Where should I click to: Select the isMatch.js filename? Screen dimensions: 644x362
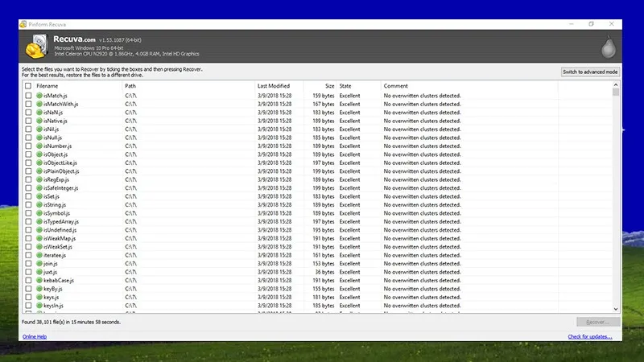(x=55, y=96)
